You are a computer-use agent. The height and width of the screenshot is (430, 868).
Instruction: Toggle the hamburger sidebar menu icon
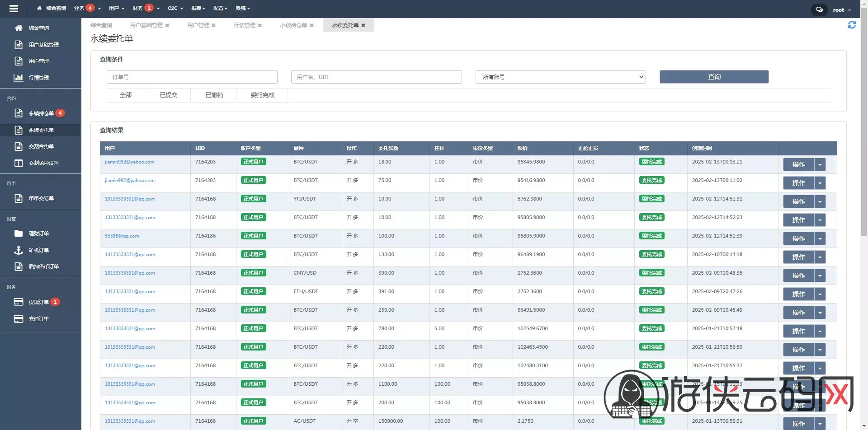click(14, 9)
